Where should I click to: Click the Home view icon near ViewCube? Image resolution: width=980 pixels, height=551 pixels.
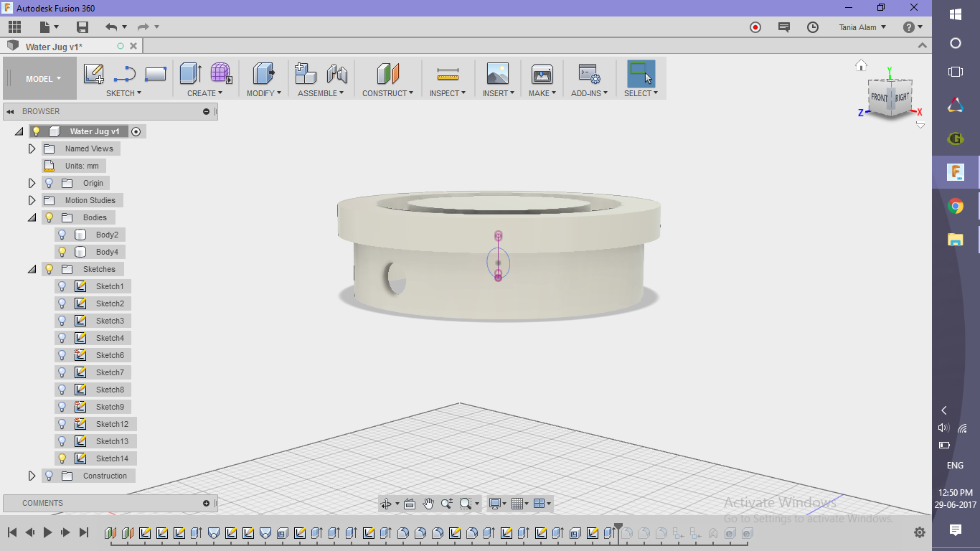pyautogui.click(x=861, y=65)
